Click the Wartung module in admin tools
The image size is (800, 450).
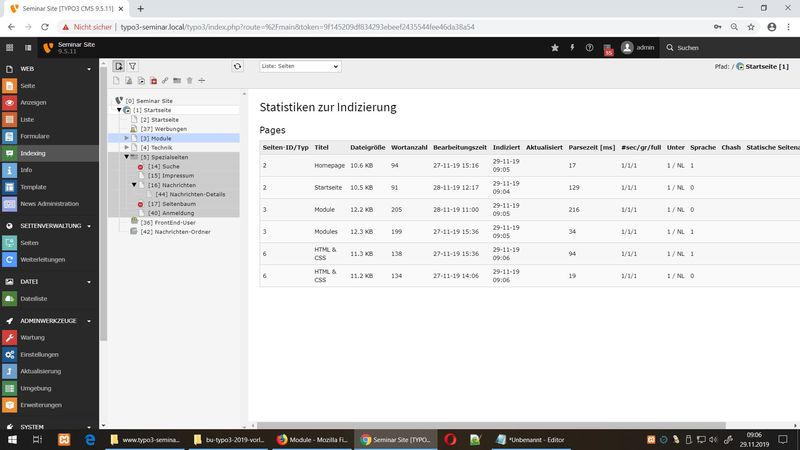32,337
